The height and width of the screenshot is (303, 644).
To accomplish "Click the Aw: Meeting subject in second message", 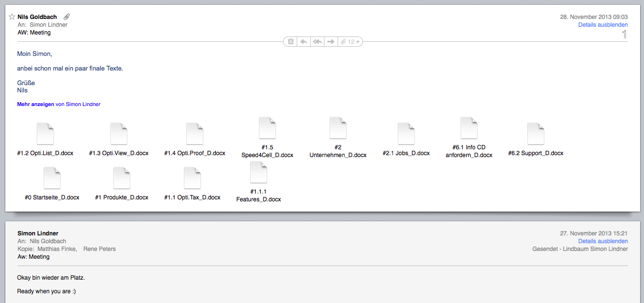I will click(x=34, y=257).
